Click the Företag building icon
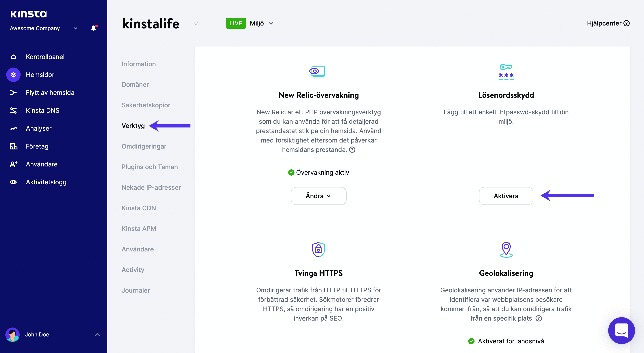 [x=13, y=146]
